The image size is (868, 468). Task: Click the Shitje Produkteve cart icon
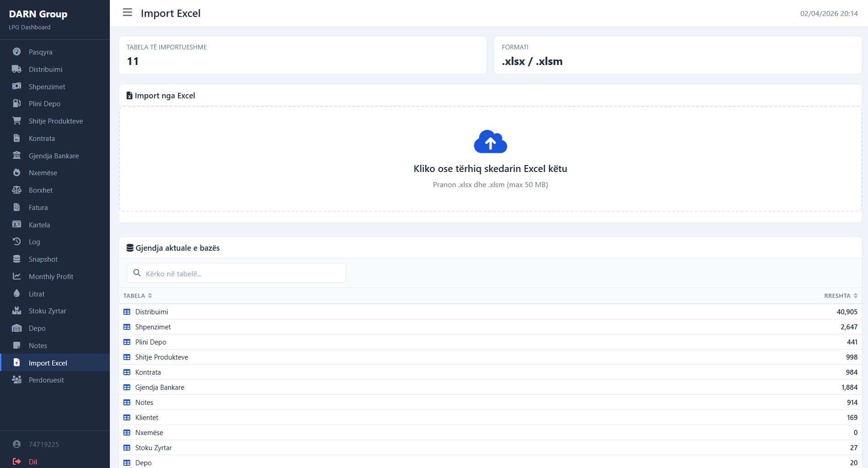click(x=17, y=121)
